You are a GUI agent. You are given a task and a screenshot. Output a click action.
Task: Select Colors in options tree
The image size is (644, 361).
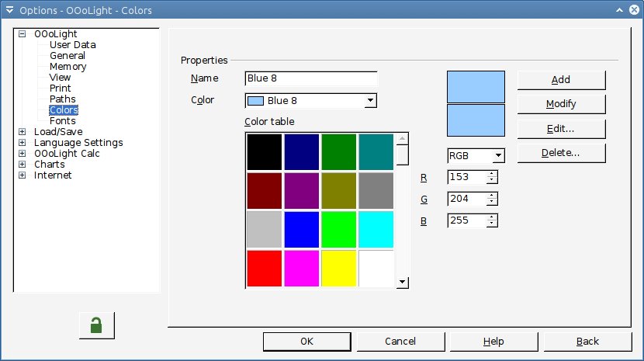64,110
